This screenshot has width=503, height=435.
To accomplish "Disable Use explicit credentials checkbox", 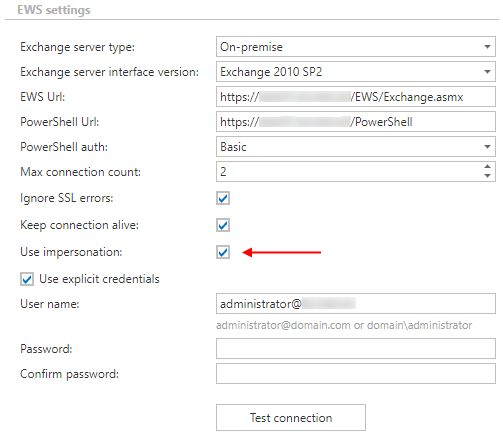I will (x=27, y=279).
